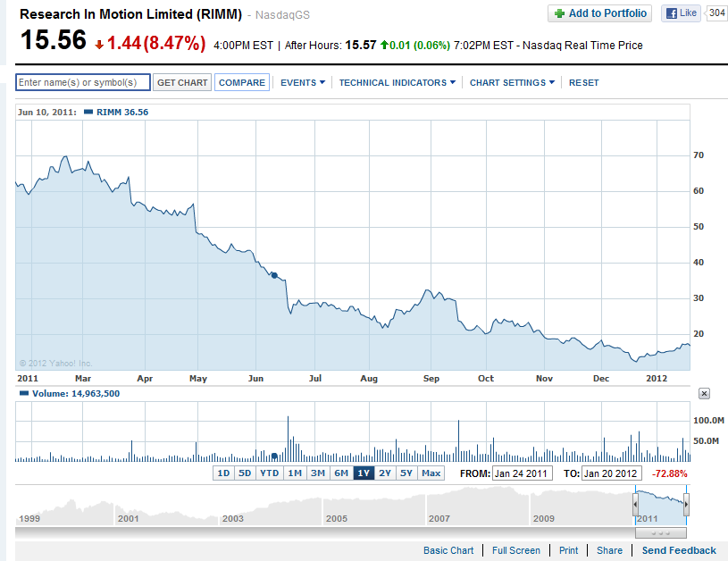
Task: Click the Volume: 14,963,500 label
Action: 76,394
